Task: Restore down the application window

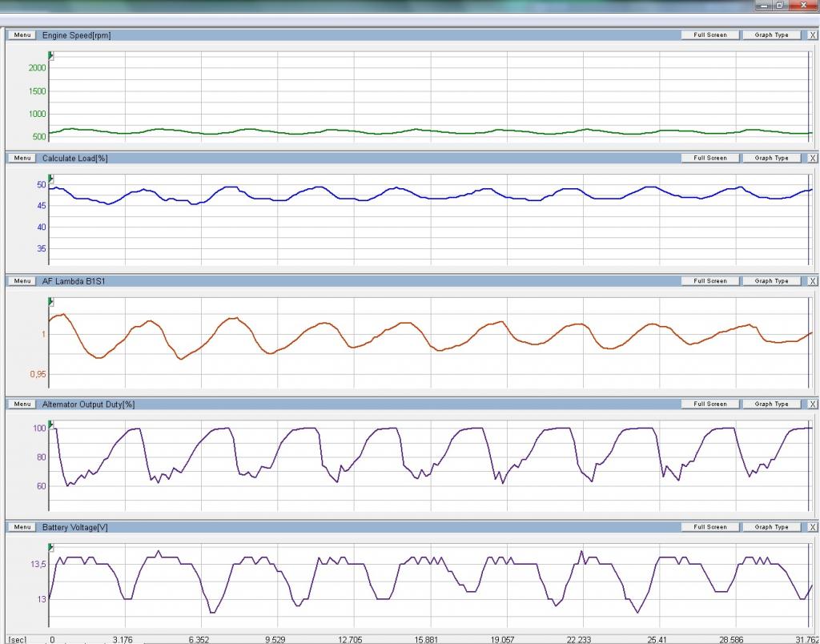Action: (x=780, y=6)
